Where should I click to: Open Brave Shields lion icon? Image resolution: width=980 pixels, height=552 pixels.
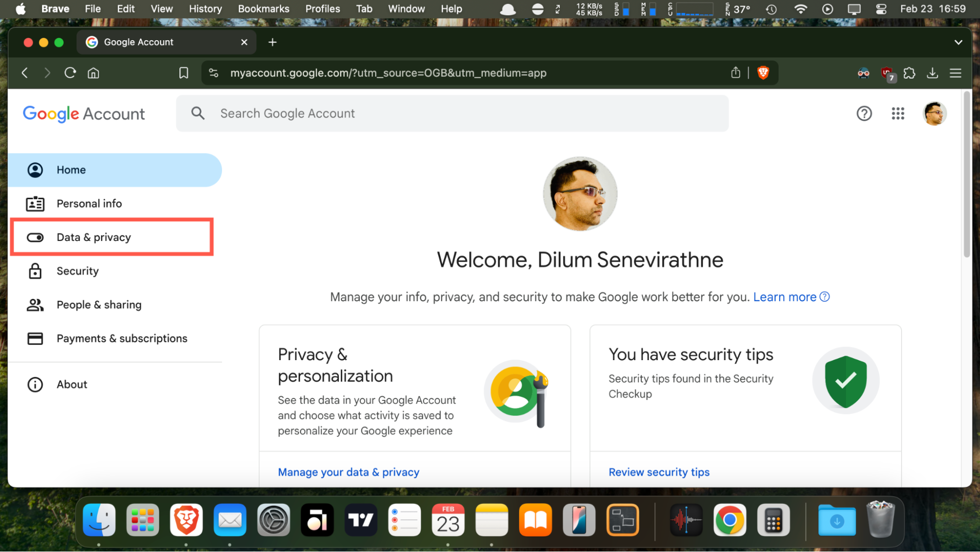coord(763,73)
